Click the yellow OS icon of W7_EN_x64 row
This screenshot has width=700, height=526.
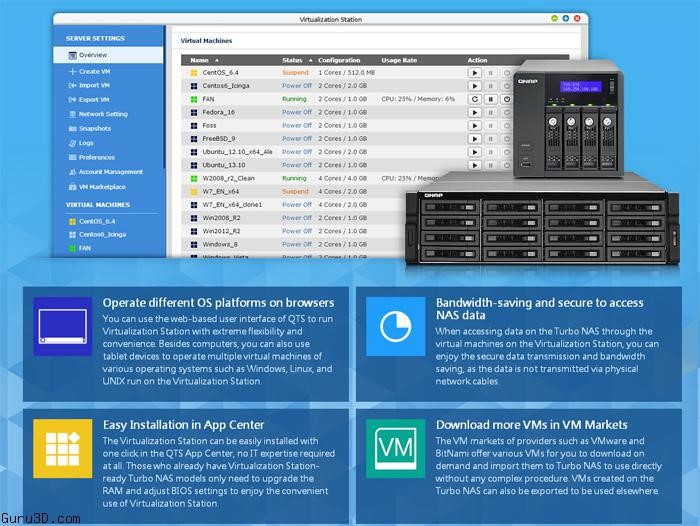[x=194, y=192]
